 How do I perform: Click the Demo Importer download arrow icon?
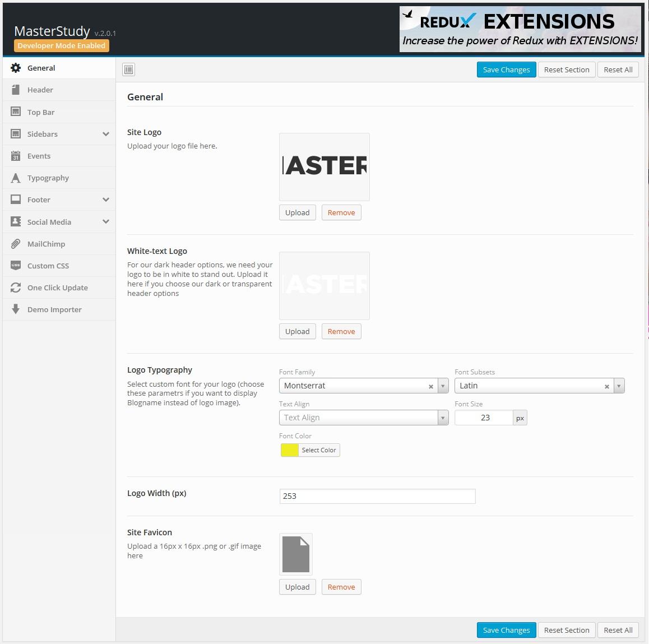click(16, 309)
